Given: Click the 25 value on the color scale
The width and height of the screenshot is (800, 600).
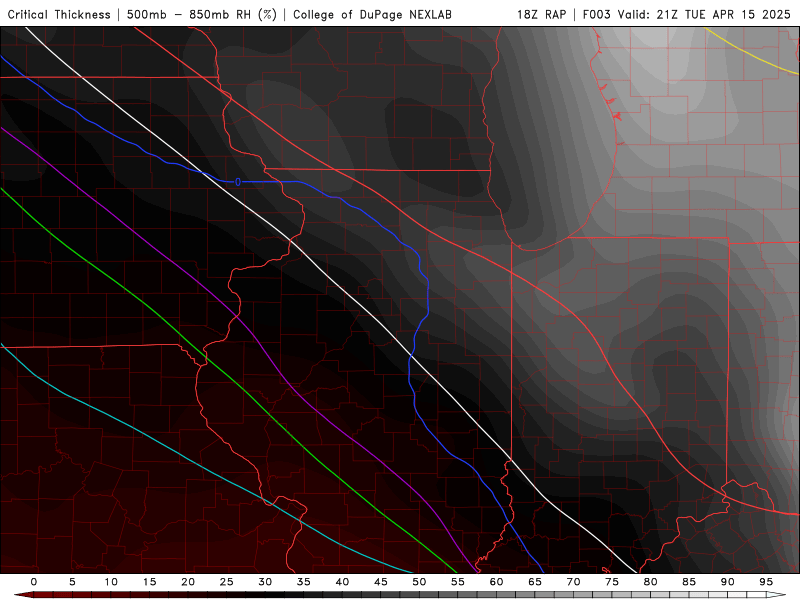Looking at the screenshot, I should [227, 582].
